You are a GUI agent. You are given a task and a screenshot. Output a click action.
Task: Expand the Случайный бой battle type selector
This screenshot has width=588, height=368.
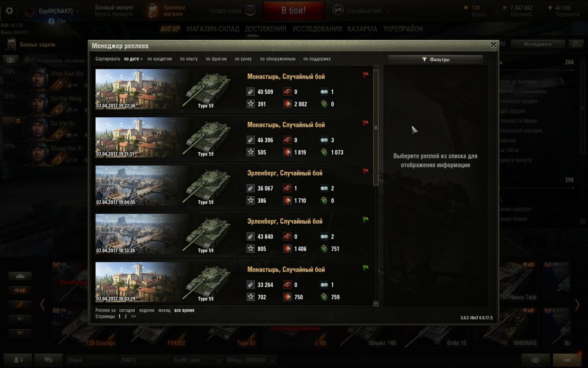click(x=362, y=10)
